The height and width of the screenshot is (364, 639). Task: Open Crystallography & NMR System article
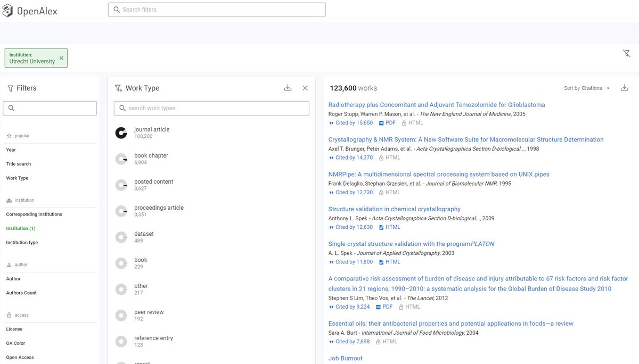pyautogui.click(x=466, y=139)
